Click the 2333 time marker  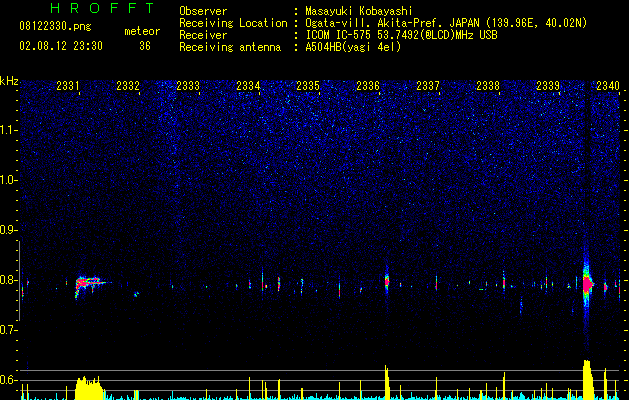(x=188, y=85)
